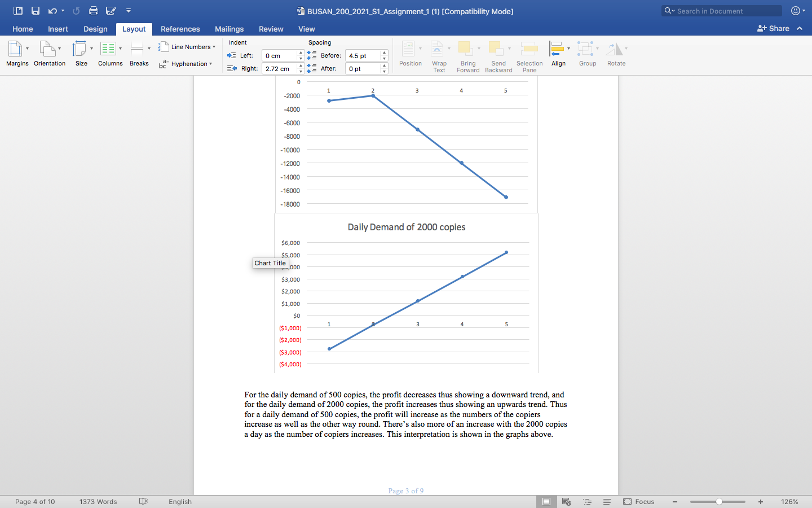Click the Indent Right value field
The width and height of the screenshot is (812, 508).
[x=279, y=68]
